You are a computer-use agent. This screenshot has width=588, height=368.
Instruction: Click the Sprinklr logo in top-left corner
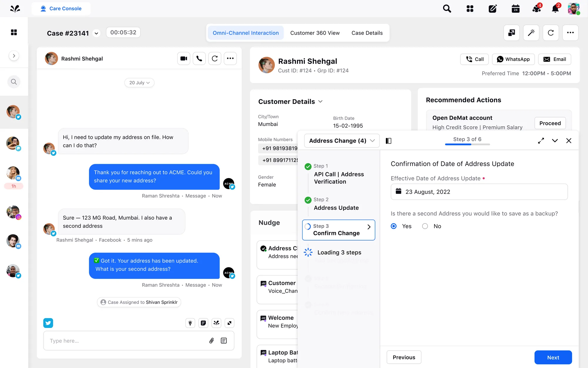click(15, 9)
